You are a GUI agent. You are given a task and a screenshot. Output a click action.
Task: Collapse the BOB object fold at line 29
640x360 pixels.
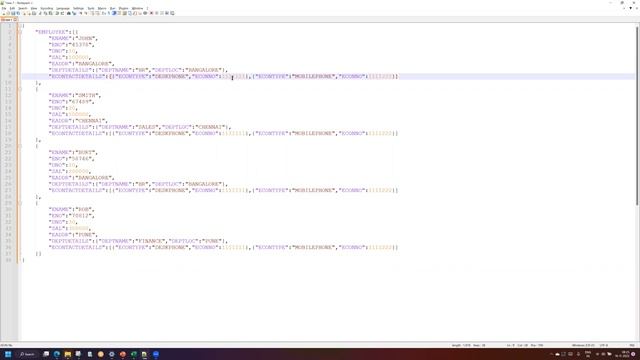pos(20,203)
